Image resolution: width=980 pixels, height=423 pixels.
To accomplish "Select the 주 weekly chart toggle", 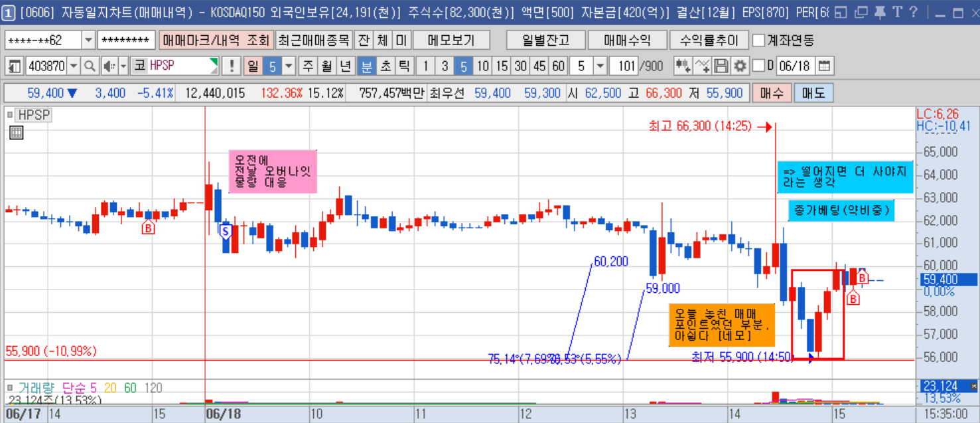I will tap(309, 66).
